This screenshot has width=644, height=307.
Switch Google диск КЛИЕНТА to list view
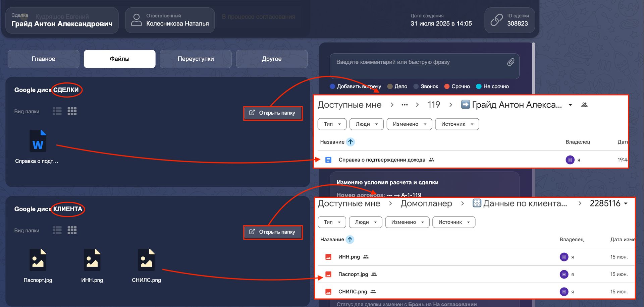tap(57, 230)
